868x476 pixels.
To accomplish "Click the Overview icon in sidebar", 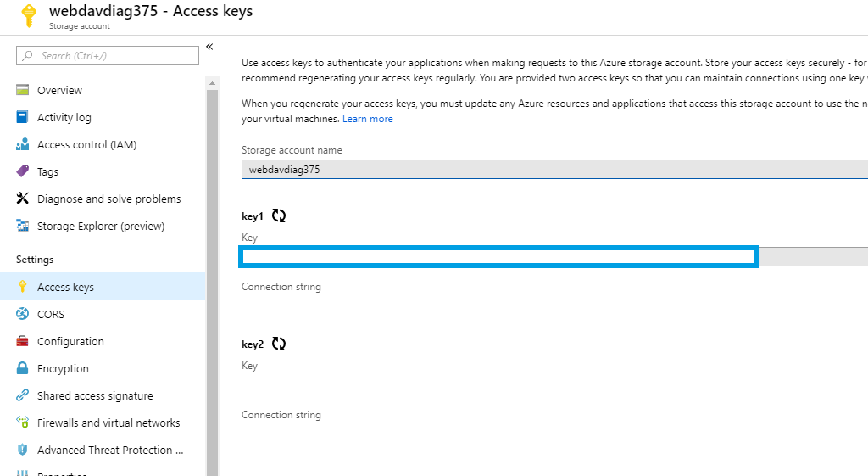I will click(23, 91).
